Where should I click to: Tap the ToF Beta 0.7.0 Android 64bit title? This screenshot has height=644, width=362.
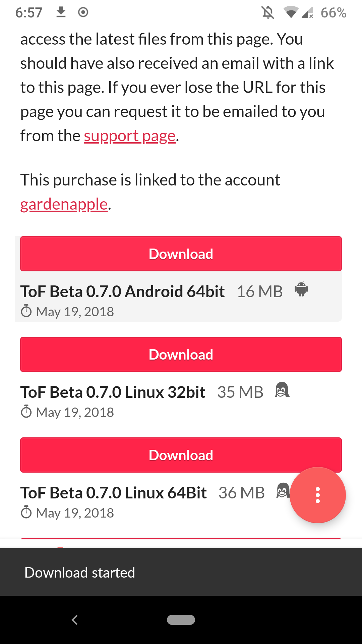coord(122,291)
